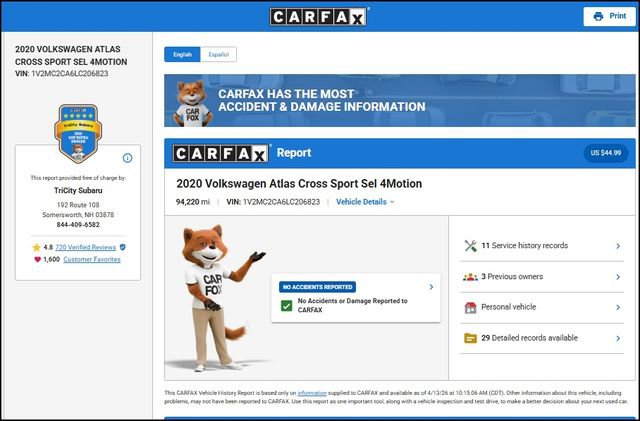Image resolution: width=640 pixels, height=421 pixels.
Task: Click the personal vehicle house icon
Action: (470, 307)
